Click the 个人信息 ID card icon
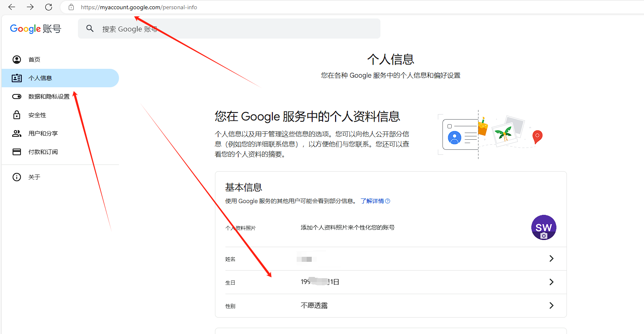This screenshot has width=644, height=334. tap(17, 78)
